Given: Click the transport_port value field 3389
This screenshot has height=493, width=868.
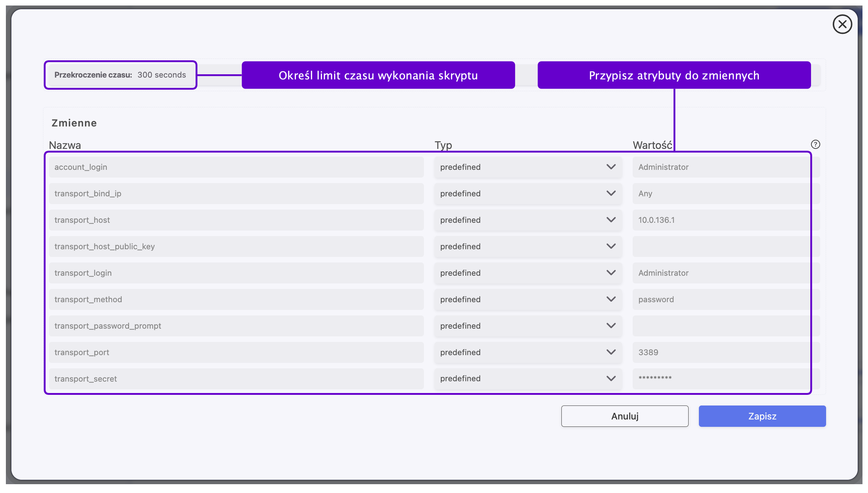Looking at the screenshot, I should pyautogui.click(x=721, y=353).
